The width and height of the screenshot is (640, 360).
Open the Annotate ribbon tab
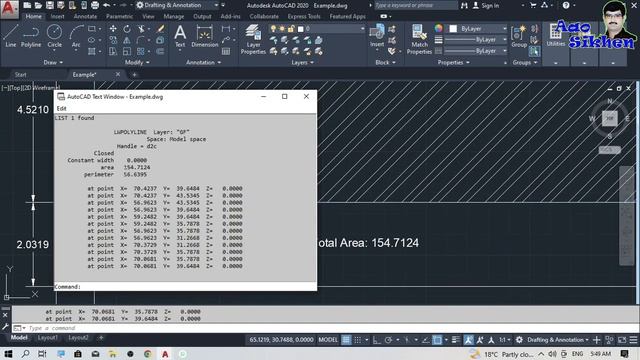[x=85, y=16]
